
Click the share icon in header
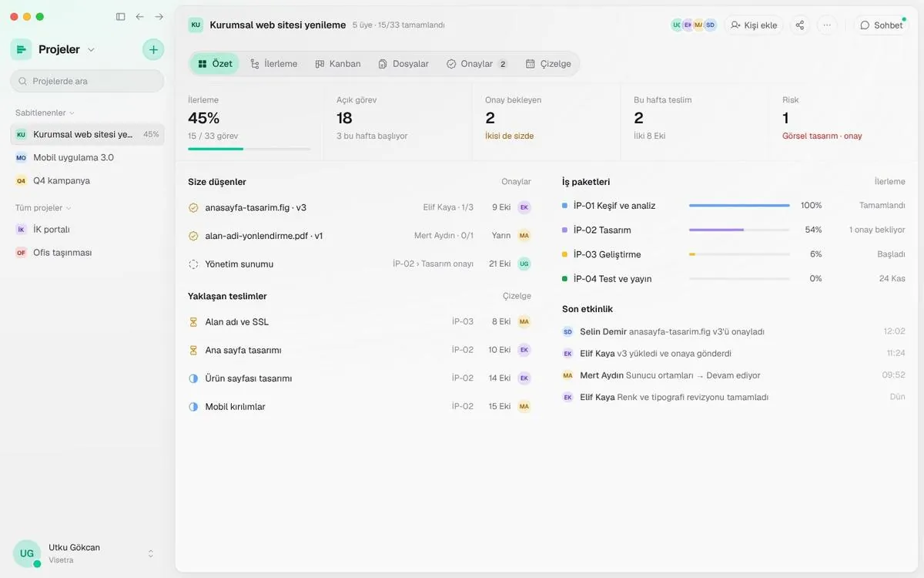pos(800,25)
